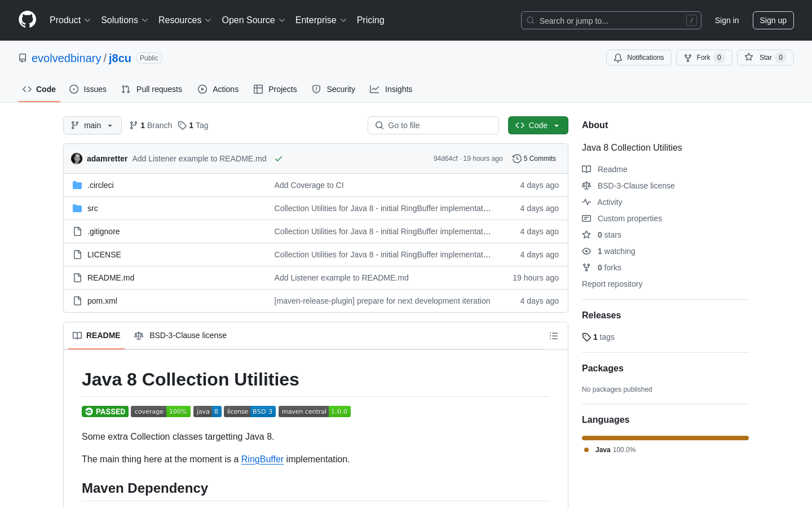
Task: Open the green Code dropdown button
Action: [538, 125]
